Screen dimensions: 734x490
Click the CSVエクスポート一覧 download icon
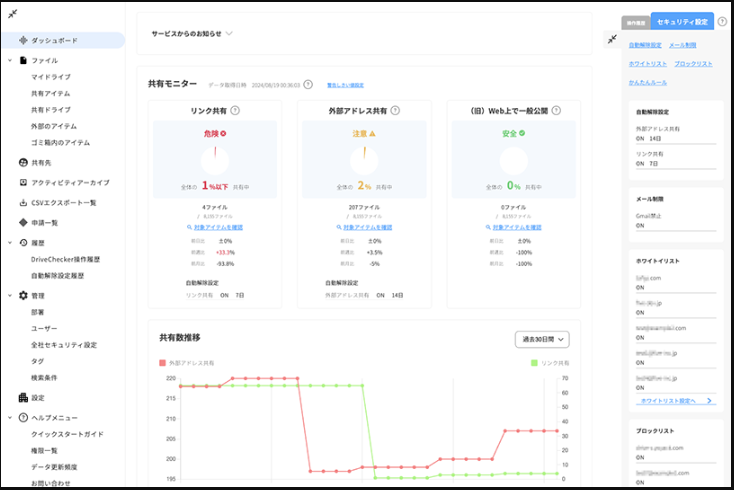click(x=23, y=202)
